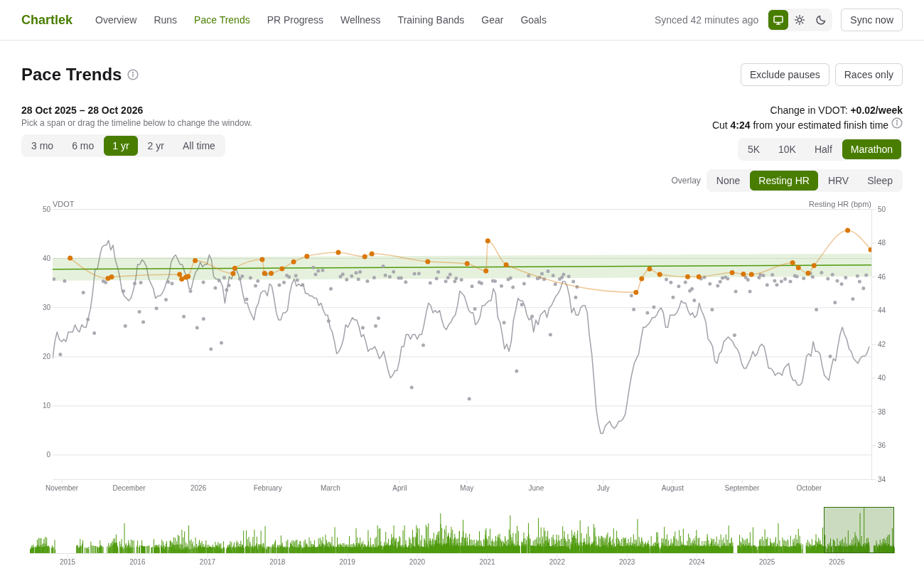The image size is (924, 583).
Task: Open the Runs page
Action: pos(166,20)
